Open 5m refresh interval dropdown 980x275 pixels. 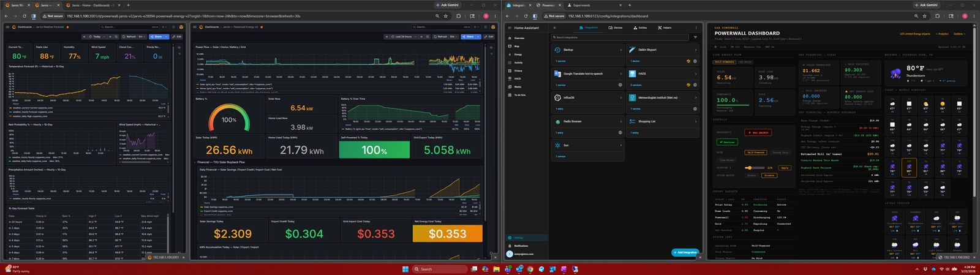(141, 37)
